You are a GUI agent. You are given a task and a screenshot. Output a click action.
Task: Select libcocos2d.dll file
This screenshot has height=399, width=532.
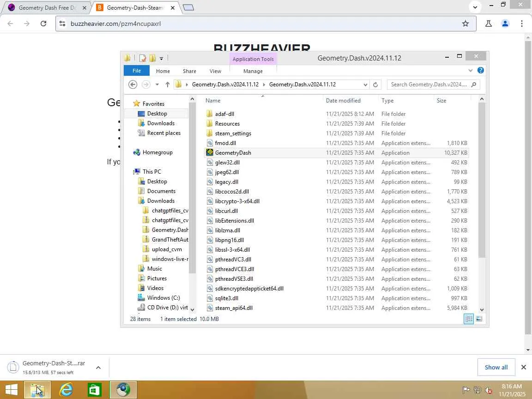point(232,191)
